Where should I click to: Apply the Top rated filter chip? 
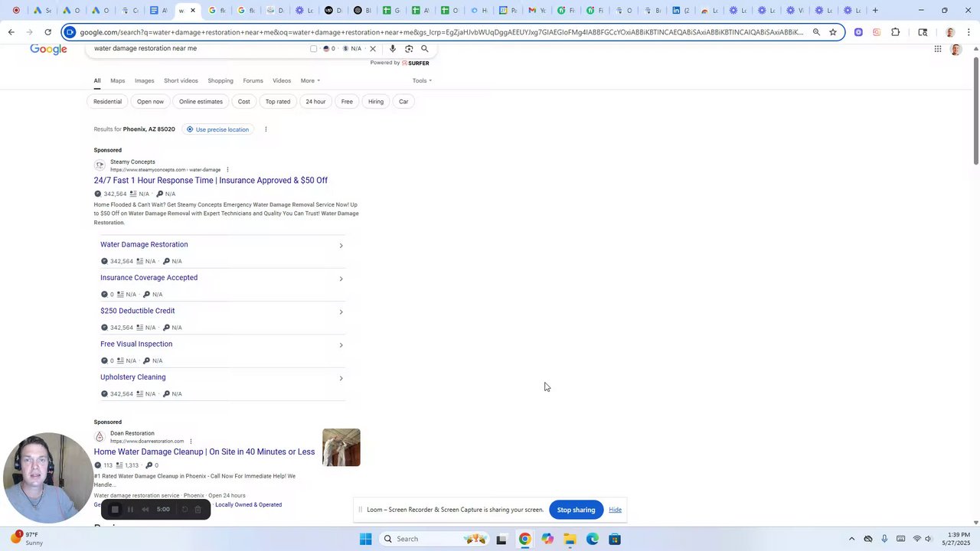coord(278,102)
